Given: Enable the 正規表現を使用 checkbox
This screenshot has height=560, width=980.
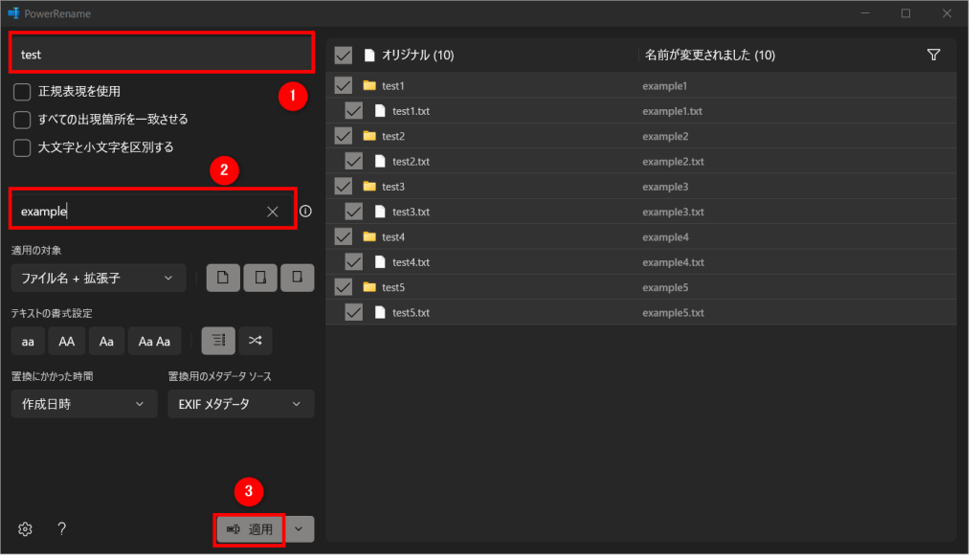Looking at the screenshot, I should [22, 92].
